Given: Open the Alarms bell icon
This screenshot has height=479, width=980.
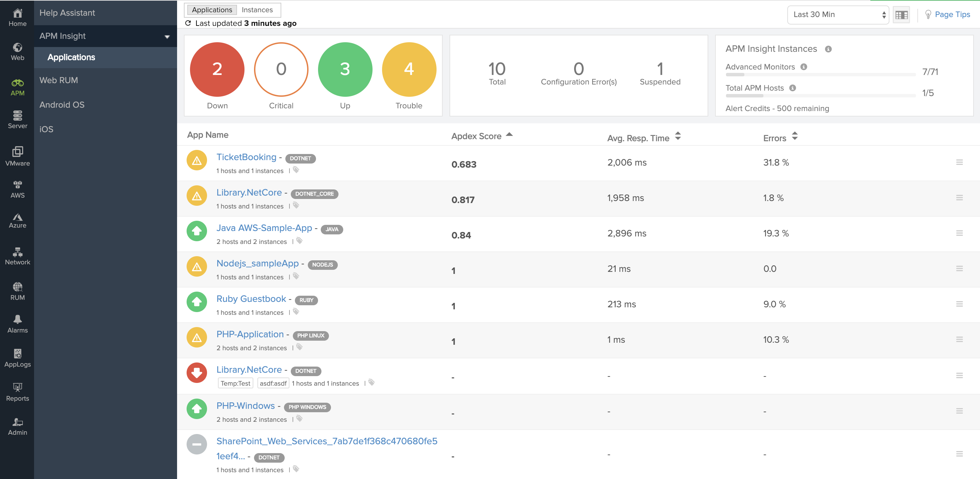Looking at the screenshot, I should (x=17, y=324).
